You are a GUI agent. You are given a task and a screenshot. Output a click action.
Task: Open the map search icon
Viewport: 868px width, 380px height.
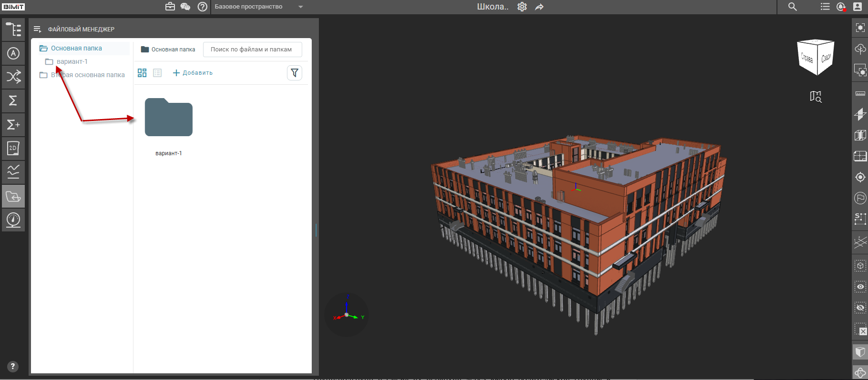(x=816, y=97)
